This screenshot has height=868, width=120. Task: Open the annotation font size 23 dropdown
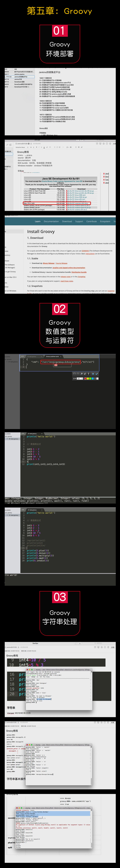(80, 378)
